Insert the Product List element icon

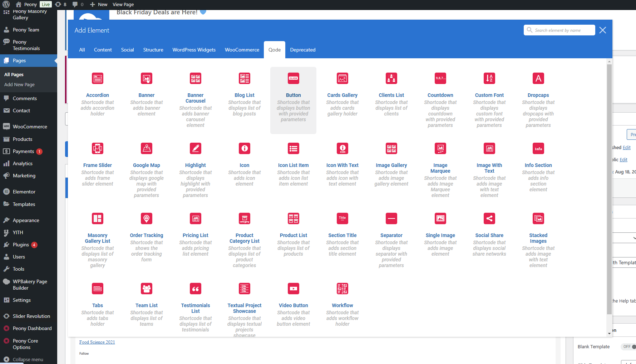[294, 218]
